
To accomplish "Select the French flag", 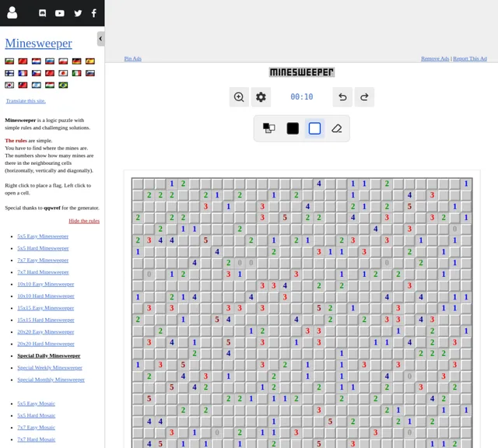I will coord(23,73).
